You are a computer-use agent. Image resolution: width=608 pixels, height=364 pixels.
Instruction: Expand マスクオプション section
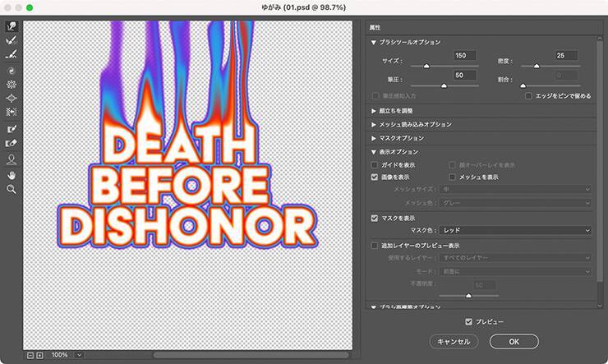pos(373,138)
